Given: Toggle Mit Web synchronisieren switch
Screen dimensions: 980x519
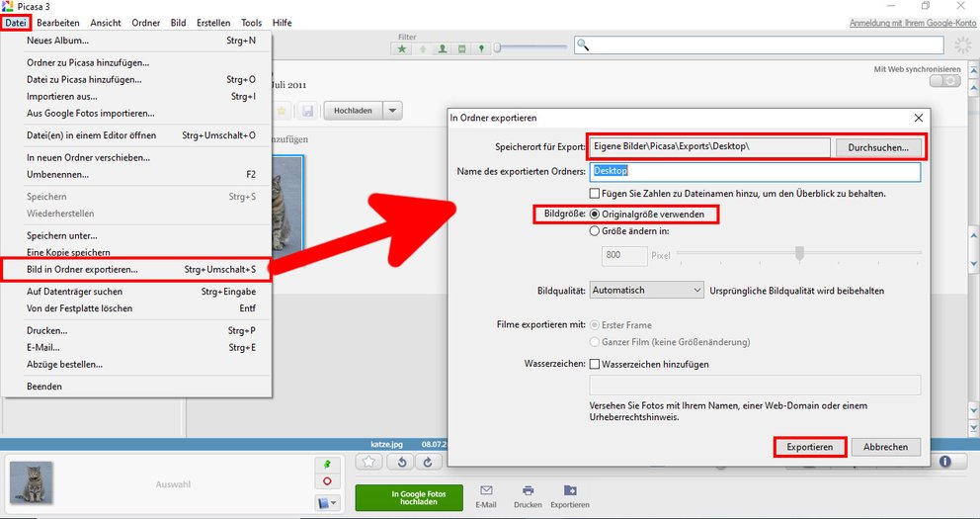Looking at the screenshot, I should [944, 81].
